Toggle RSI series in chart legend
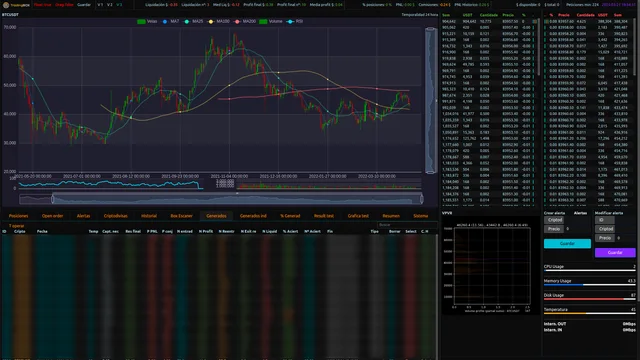Viewport: 640px width, 360px height. coord(295,21)
